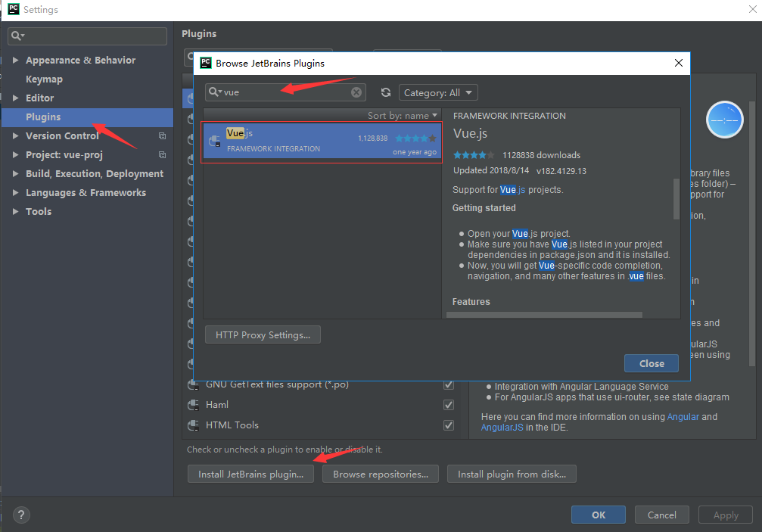The height and width of the screenshot is (532, 762).
Task: Click the Vue.js plugin icon in results
Action: pos(214,141)
